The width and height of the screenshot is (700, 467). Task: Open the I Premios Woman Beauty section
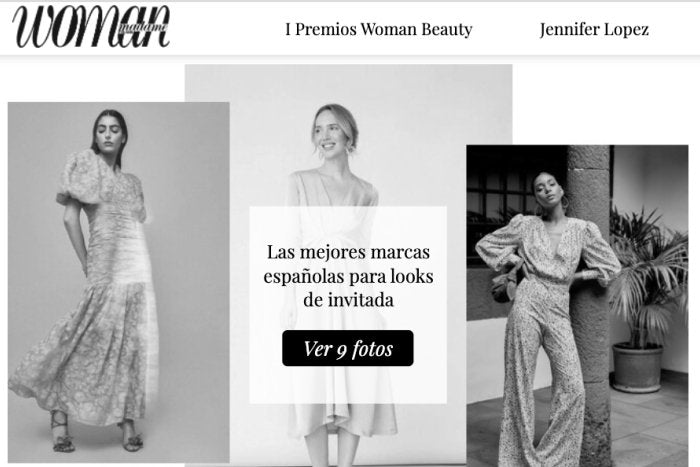tap(379, 29)
